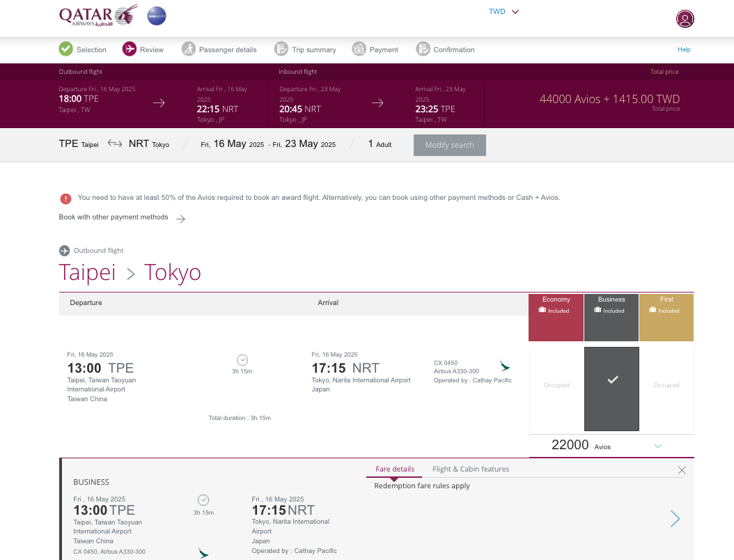Click the Trip summary step icon
This screenshot has width=734, height=560.
coord(281,49)
